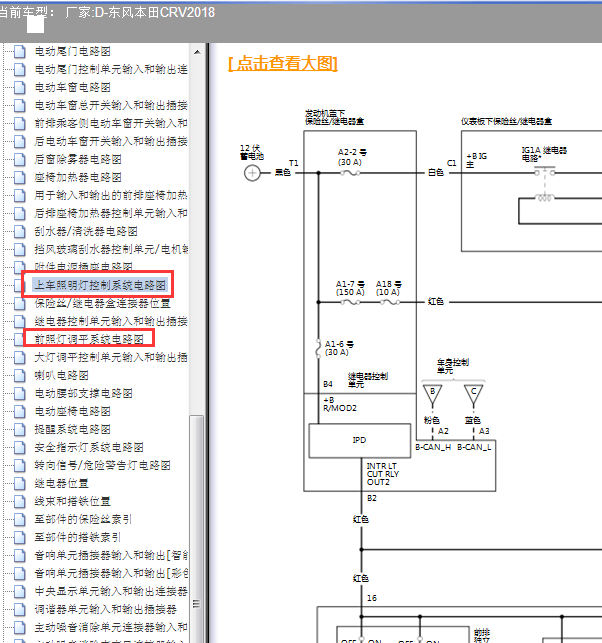The width and height of the screenshot is (602, 643).
Task: Click document icon beside 刮水器/清洗器电路图
Action: 19,231
